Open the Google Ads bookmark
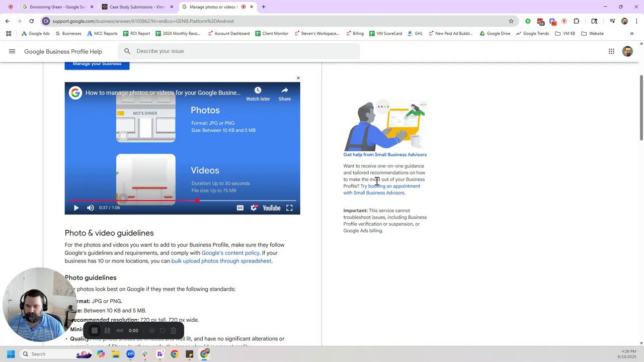 coord(35,34)
